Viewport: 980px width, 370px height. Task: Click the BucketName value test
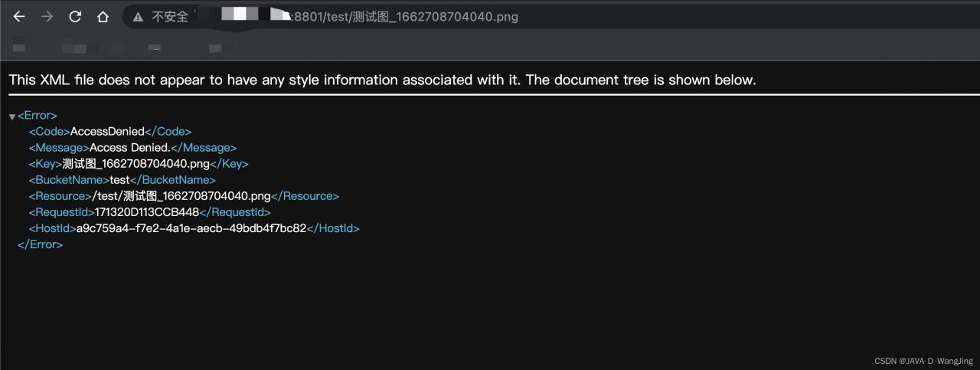point(119,180)
